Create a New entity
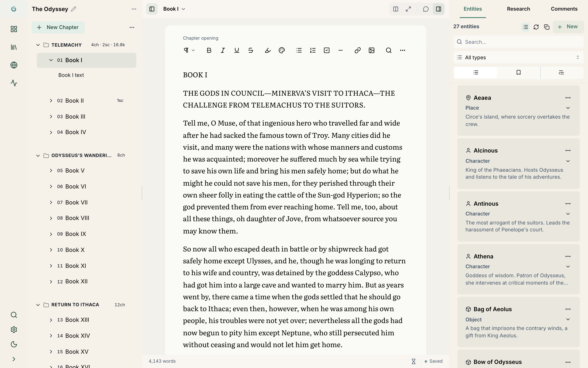Screen dimensions: 588x368 568,27
